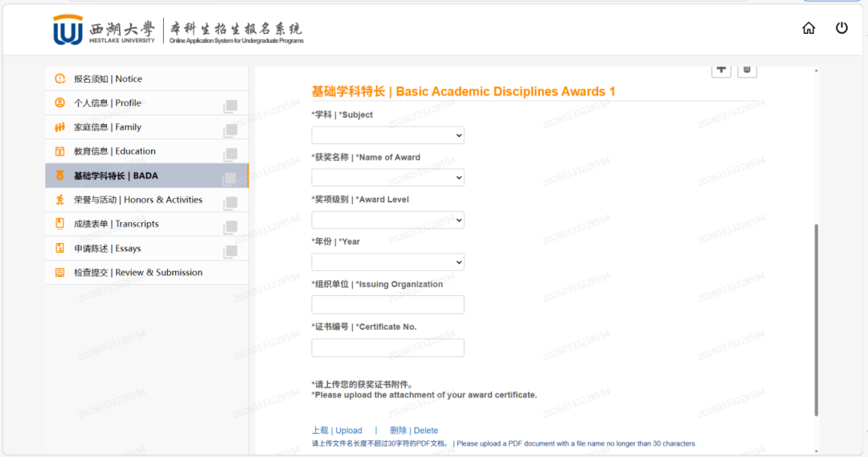Open the Award Level dropdown
Image resolution: width=868 pixels, height=457 pixels.
(387, 220)
